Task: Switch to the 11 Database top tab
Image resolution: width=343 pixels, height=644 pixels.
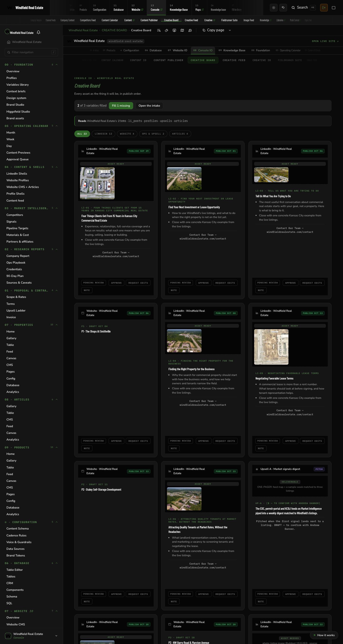Action: click(119, 8)
